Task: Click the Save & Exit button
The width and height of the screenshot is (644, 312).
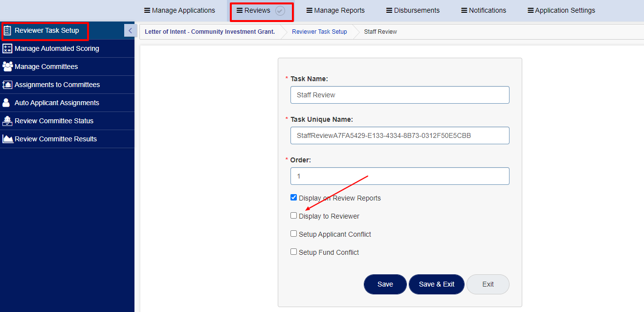Action: pos(437,284)
